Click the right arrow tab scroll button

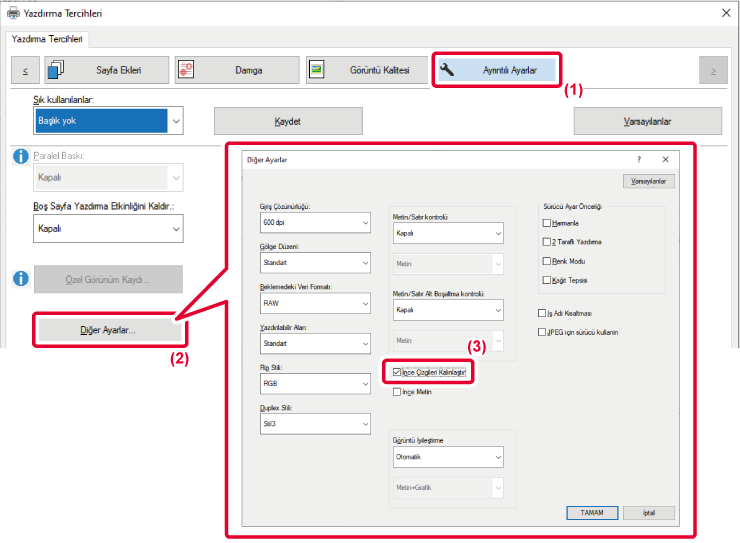[712, 70]
